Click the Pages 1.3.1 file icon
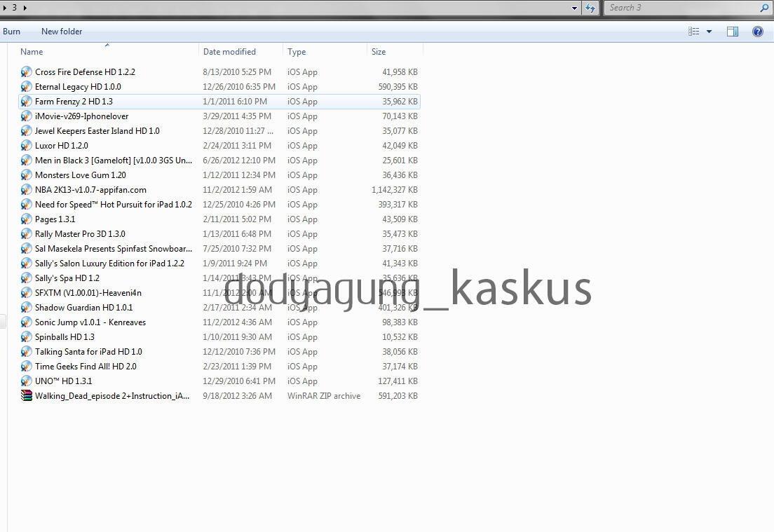Screen dimensions: 774x532 (26, 219)
